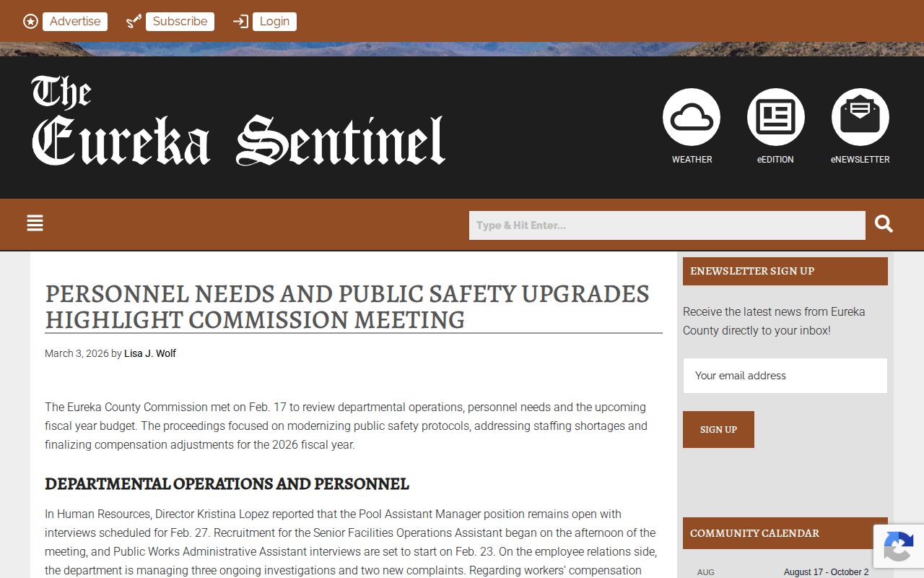This screenshot has width=924, height=578.
Task: Click the login arrow icon
Action: tap(240, 22)
